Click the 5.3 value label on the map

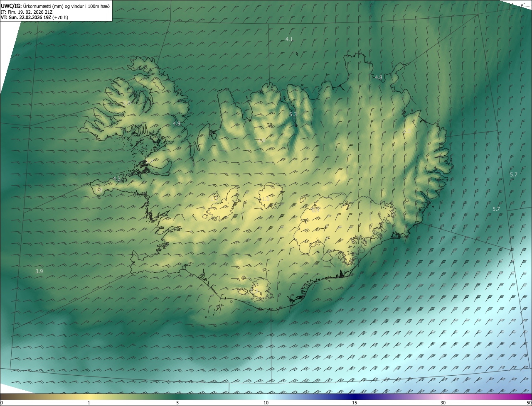click(x=293, y=114)
